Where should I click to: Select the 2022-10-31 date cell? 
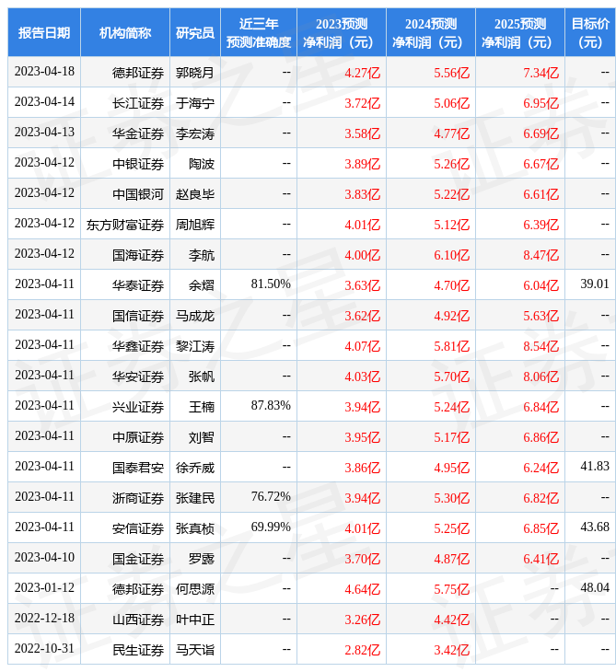44,649
